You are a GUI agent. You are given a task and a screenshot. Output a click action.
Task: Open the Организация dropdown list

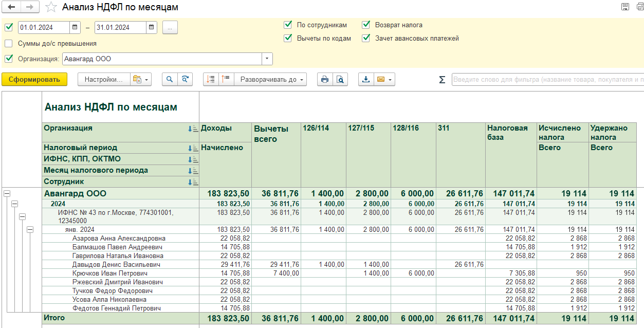click(267, 59)
